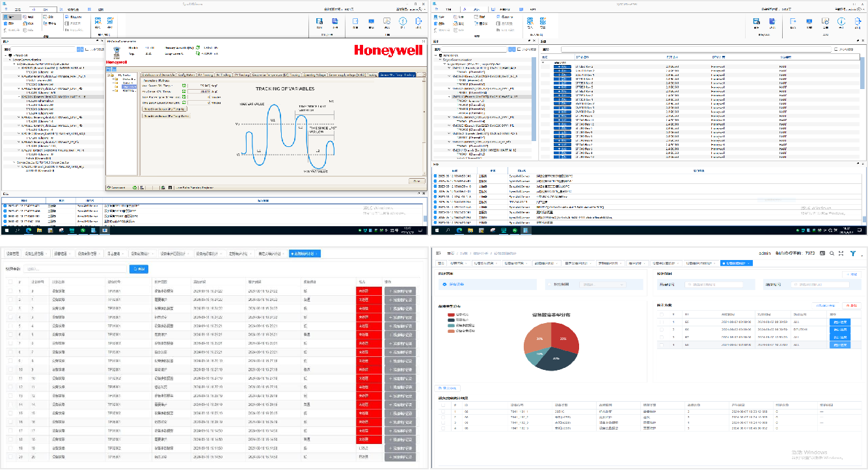Click the add record button on row 1
This screenshot has width=868, height=470.
[401, 291]
